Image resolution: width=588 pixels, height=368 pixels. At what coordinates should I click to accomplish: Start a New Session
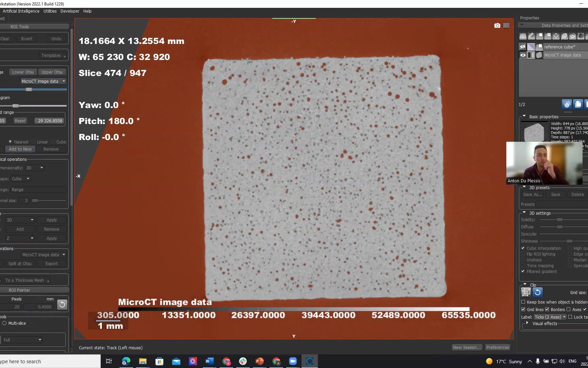pyautogui.click(x=467, y=347)
